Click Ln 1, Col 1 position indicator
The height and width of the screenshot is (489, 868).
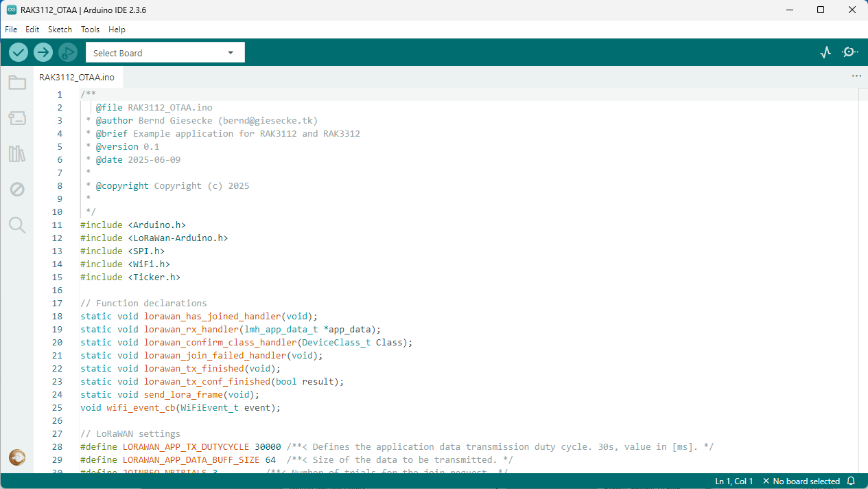click(x=734, y=481)
